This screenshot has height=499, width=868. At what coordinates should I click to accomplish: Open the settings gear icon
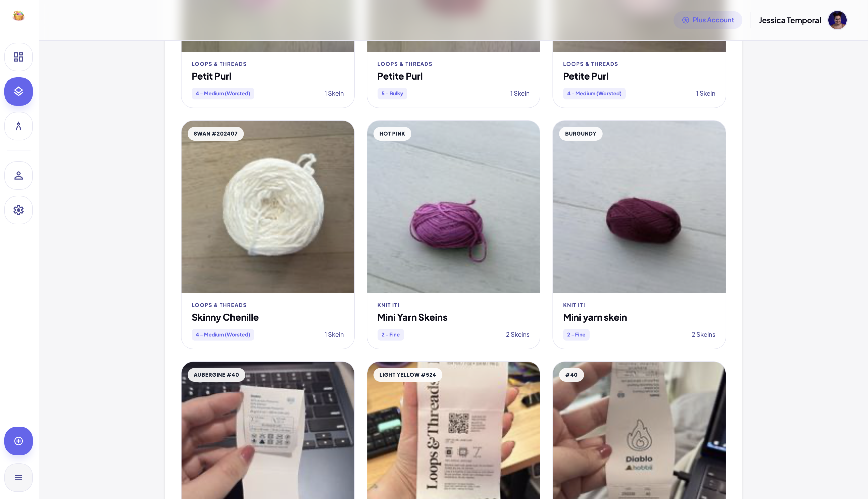click(x=18, y=210)
